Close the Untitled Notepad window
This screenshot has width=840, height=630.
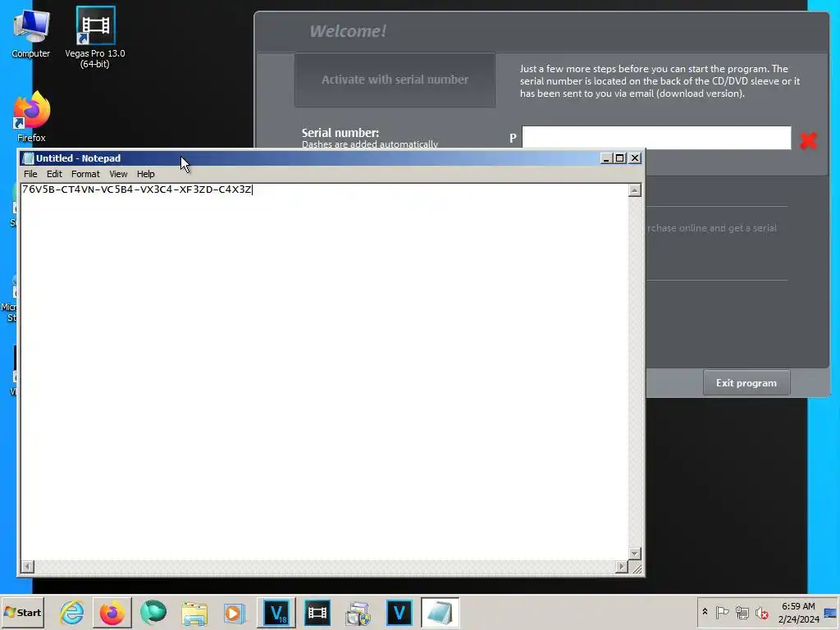coord(635,158)
